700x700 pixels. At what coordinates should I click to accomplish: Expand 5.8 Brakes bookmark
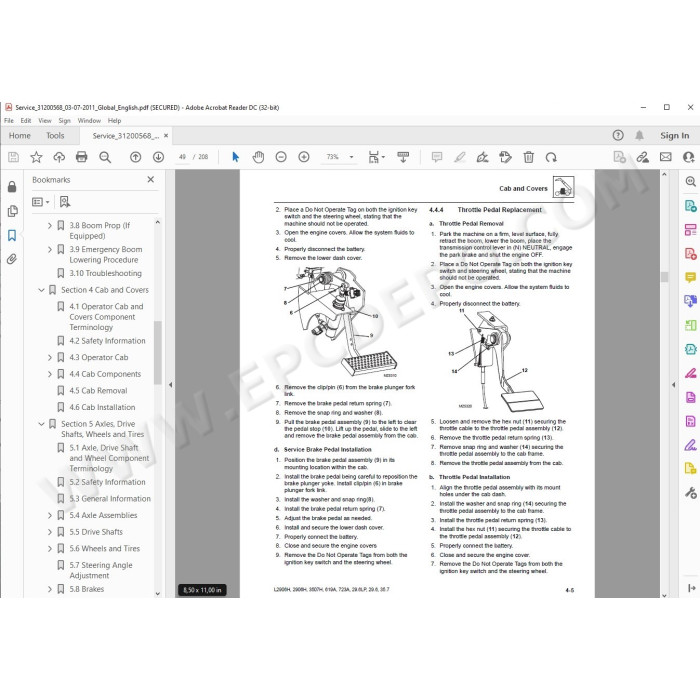pos(50,589)
